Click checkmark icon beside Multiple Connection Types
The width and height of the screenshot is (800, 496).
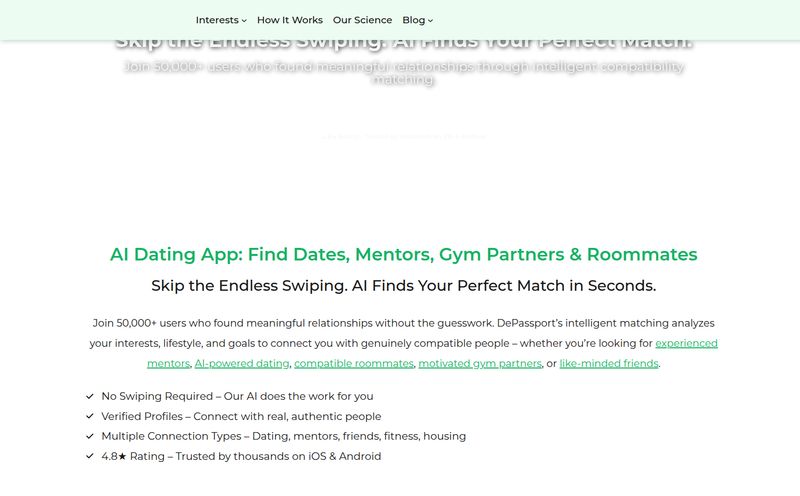(90, 436)
